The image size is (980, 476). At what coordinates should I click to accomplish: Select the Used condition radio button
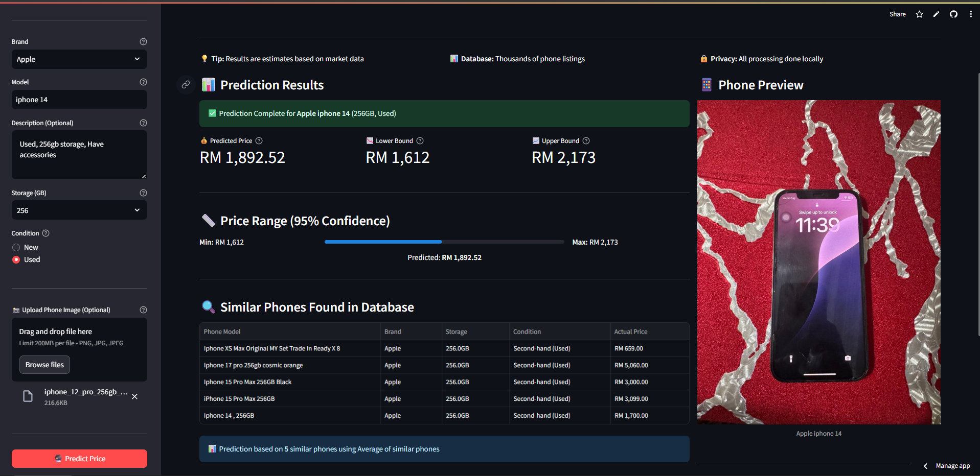pyautogui.click(x=16, y=260)
